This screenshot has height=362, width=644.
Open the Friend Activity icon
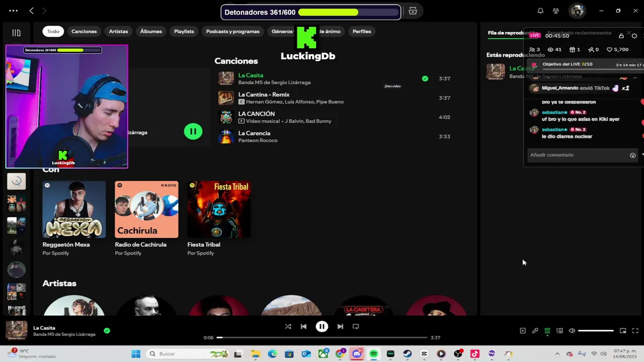point(556,11)
